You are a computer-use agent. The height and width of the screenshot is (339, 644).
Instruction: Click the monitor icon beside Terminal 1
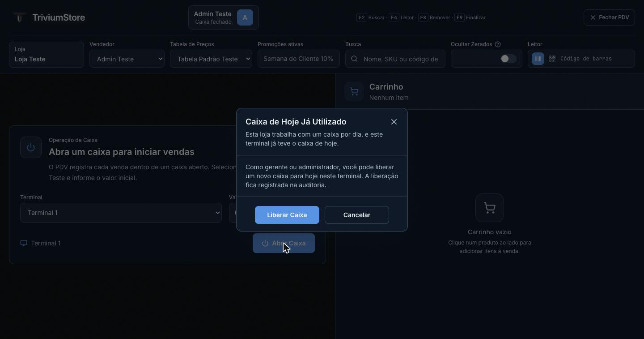[x=24, y=243]
